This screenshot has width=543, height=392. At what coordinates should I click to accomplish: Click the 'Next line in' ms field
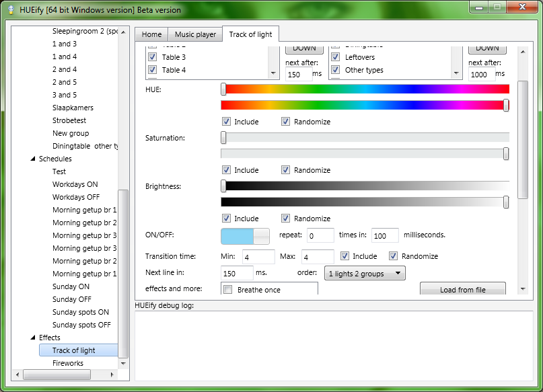(x=237, y=274)
